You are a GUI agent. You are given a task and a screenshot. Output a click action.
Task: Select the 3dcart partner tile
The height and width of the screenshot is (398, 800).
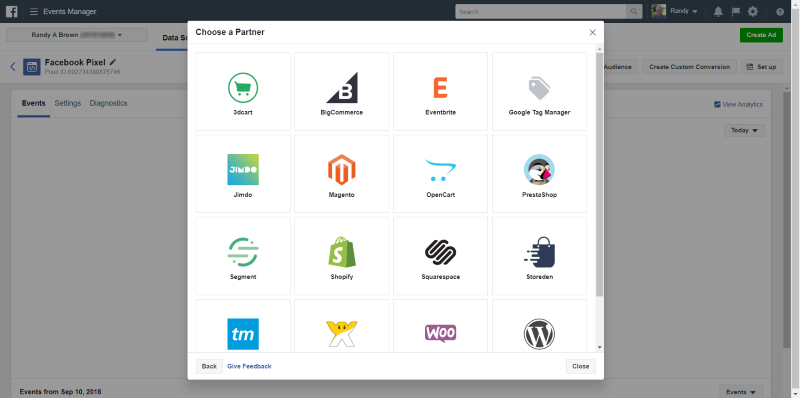pos(243,91)
